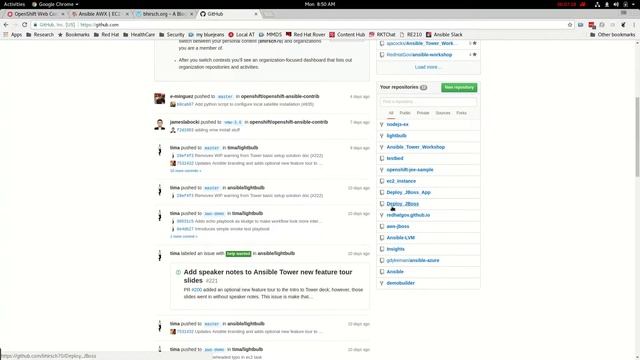Screen dimensions: 640x360
Task: Open the Red Hat bookmarks folder
Action: click(x=107, y=35)
